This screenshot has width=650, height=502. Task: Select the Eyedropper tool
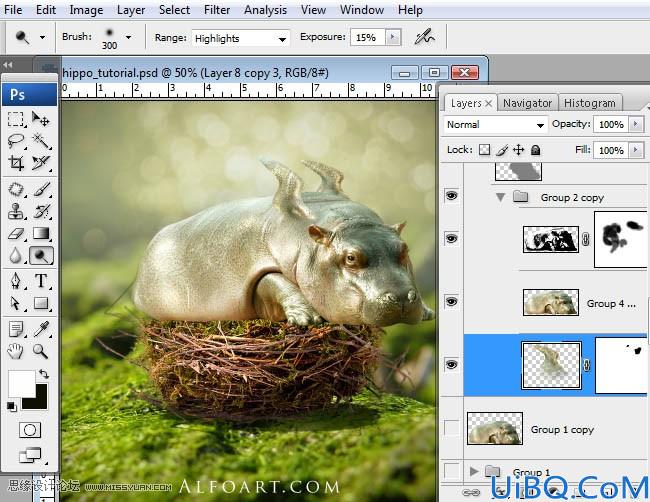tap(41, 330)
